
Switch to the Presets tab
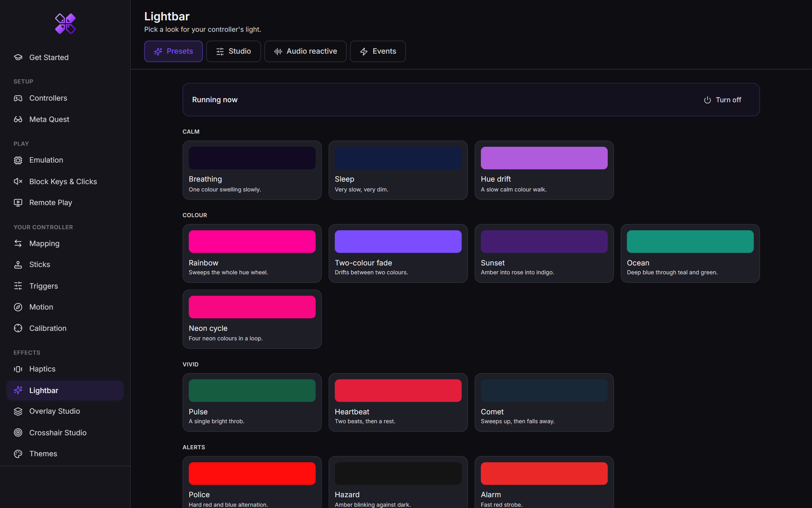pyautogui.click(x=174, y=51)
